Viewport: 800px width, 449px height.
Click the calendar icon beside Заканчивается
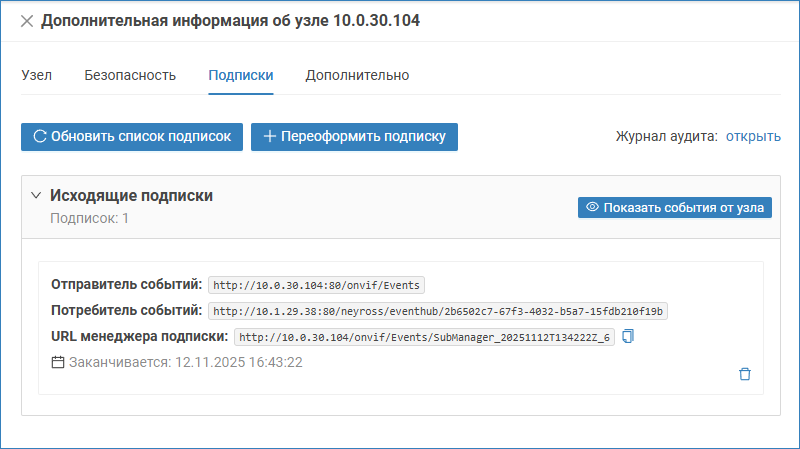(58, 362)
